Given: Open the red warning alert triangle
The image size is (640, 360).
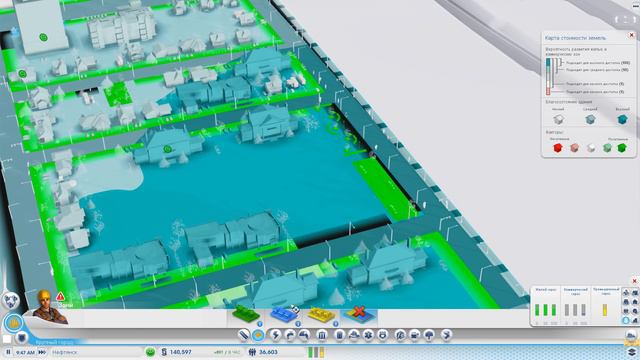Looking at the screenshot, I should [60, 297].
